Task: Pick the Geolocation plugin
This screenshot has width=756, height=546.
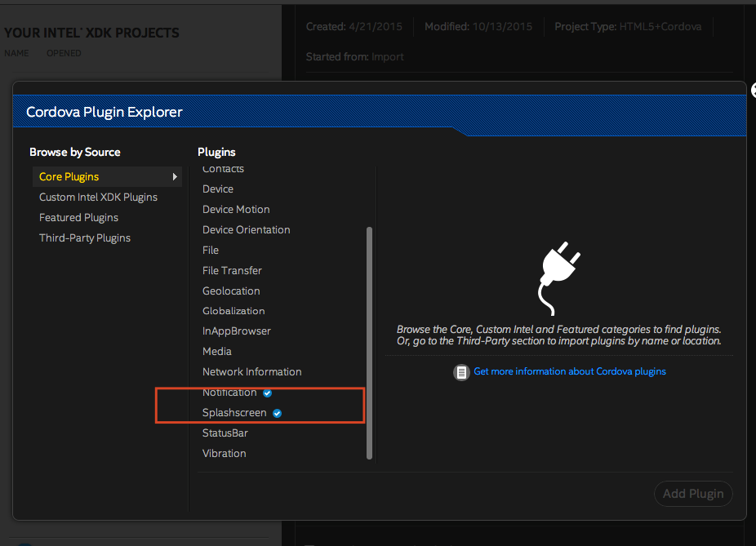Action: coord(231,291)
